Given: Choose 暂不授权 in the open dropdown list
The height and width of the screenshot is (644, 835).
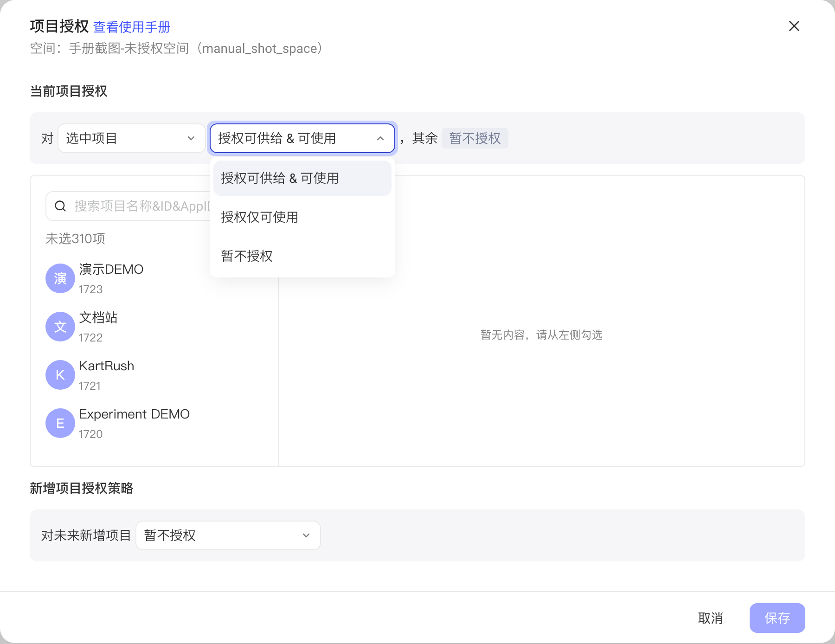Looking at the screenshot, I should (302, 256).
